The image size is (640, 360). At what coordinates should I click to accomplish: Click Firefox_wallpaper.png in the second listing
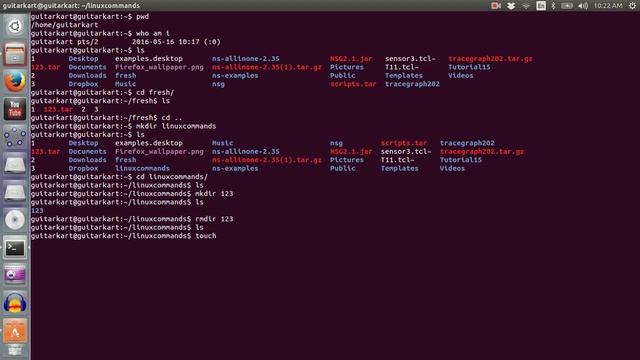pos(159,151)
